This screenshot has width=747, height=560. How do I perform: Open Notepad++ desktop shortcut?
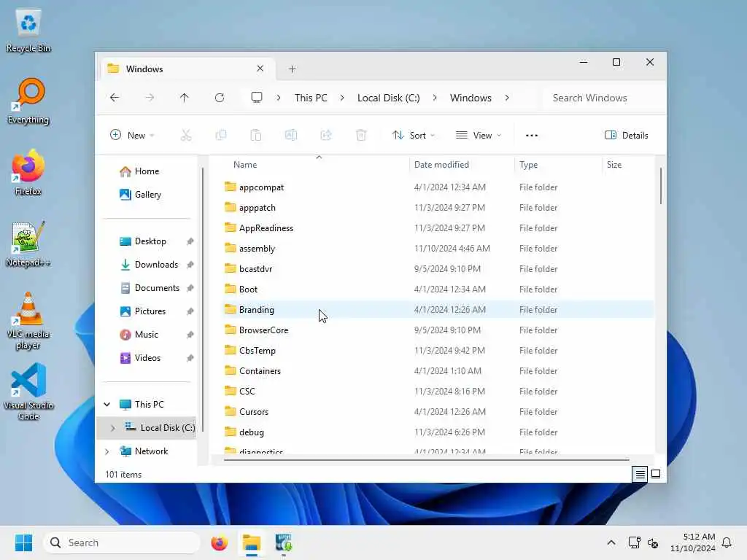pyautogui.click(x=28, y=244)
